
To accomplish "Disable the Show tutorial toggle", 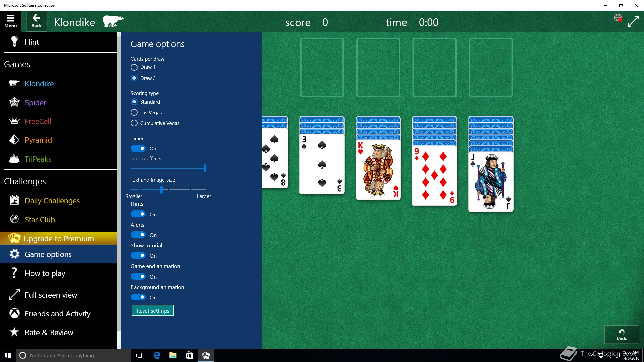I will (138, 255).
